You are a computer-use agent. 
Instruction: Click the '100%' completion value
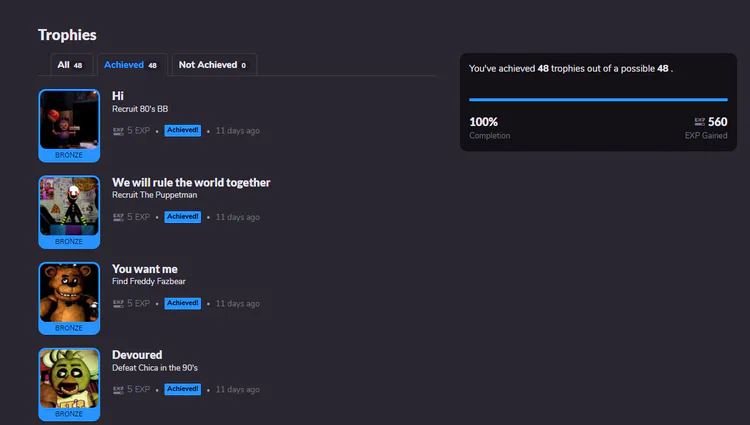coord(484,122)
